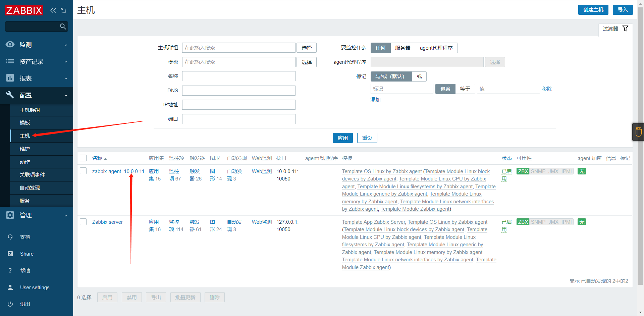This screenshot has height=316, width=644.
Task: Open the zabbix-agent_10.0.0.11 host link
Action: 118,171
